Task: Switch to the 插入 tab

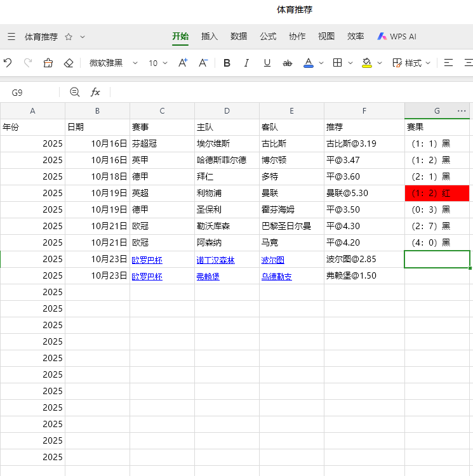Action: (x=210, y=37)
